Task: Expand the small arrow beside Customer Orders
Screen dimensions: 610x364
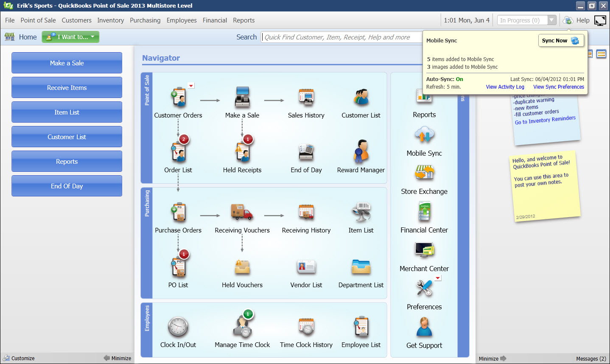Action: [191, 86]
